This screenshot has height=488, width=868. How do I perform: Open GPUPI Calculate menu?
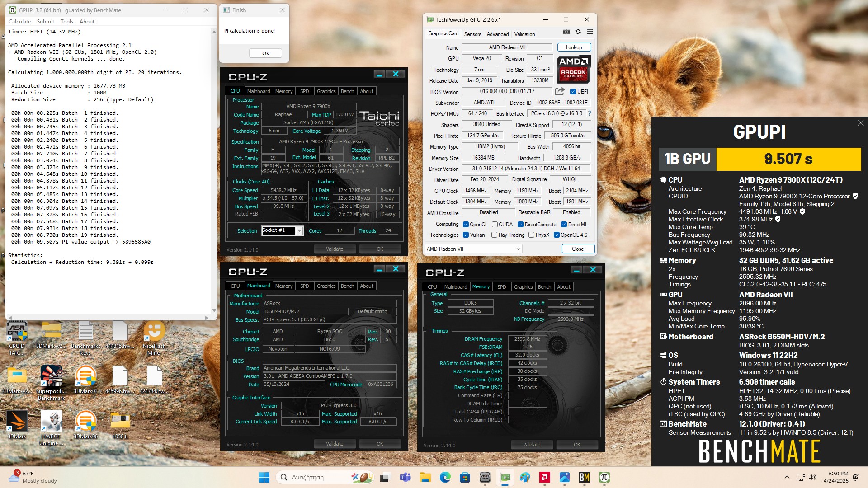(x=20, y=22)
